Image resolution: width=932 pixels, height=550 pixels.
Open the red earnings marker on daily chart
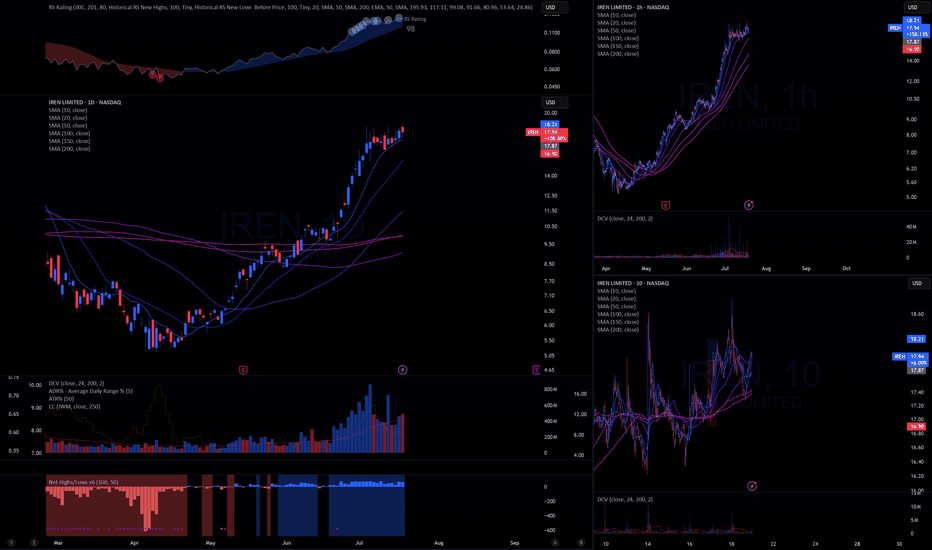click(243, 370)
